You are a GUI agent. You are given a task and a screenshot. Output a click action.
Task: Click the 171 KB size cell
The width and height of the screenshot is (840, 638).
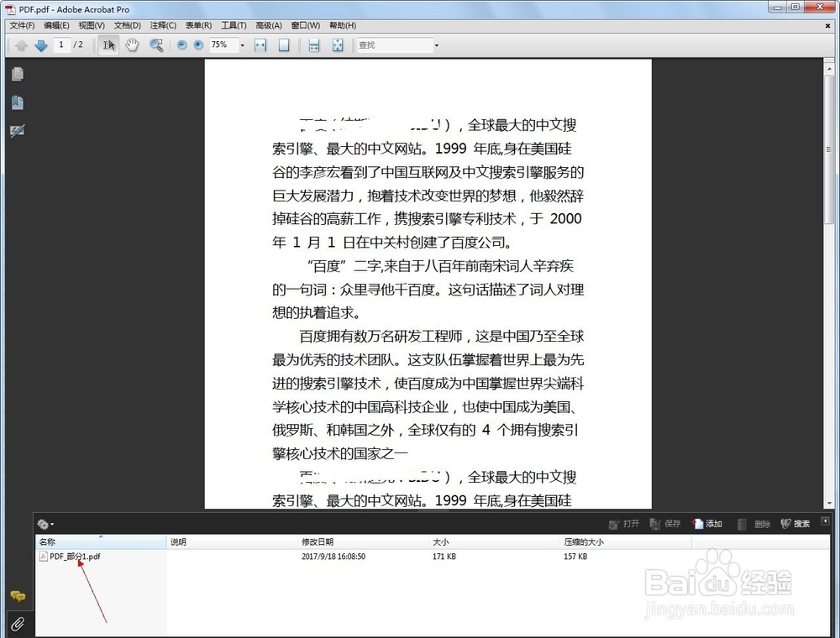coord(444,557)
